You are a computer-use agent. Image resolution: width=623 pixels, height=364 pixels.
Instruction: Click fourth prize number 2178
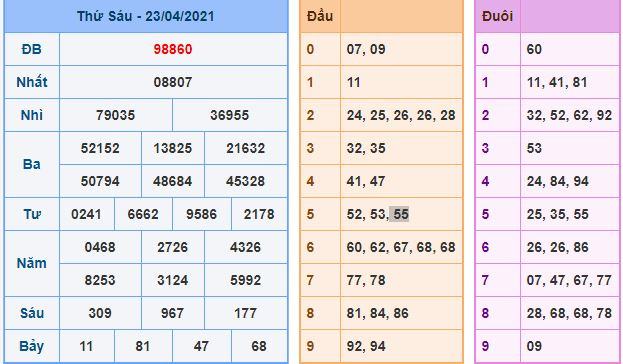click(x=259, y=214)
